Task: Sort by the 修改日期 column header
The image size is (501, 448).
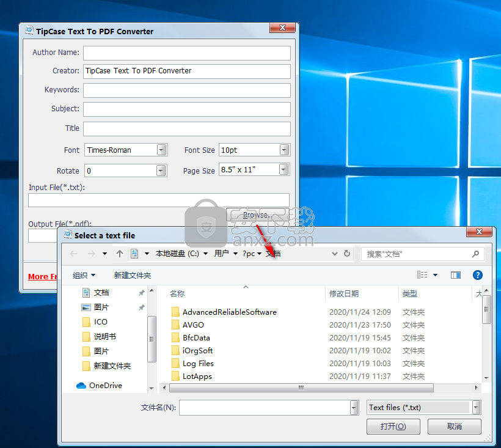Action: pos(344,293)
